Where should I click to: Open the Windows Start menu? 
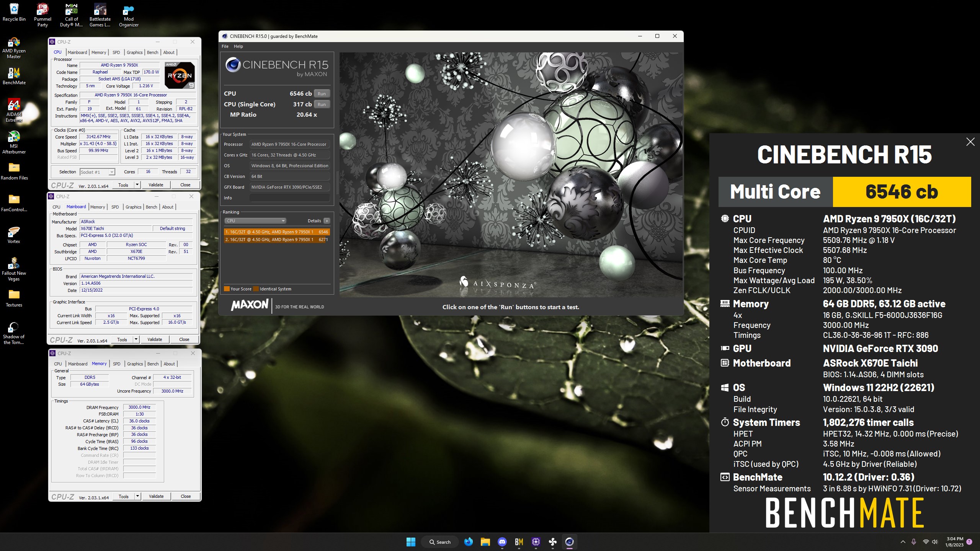click(411, 542)
